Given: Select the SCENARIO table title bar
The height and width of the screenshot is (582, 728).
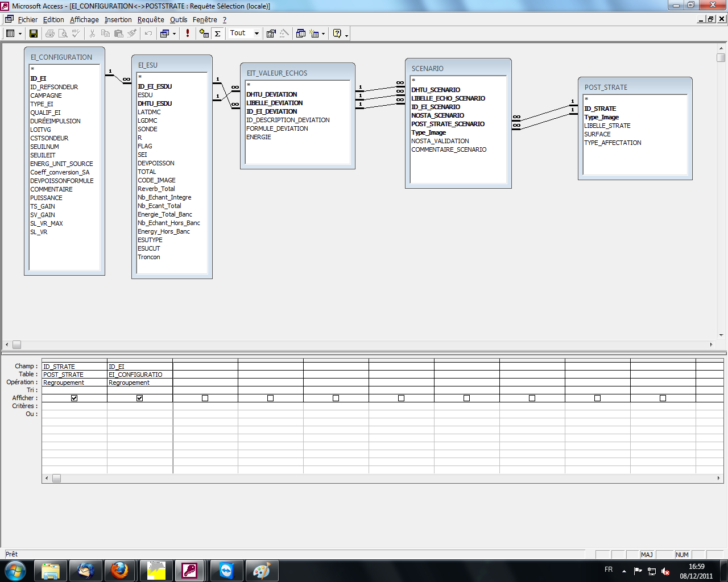Looking at the screenshot, I should pyautogui.click(x=458, y=68).
